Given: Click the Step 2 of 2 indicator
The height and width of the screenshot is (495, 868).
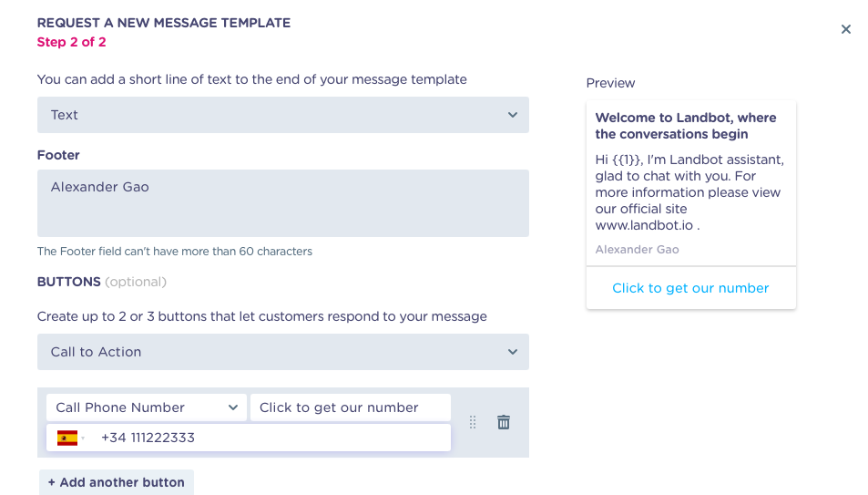Looking at the screenshot, I should tap(71, 42).
